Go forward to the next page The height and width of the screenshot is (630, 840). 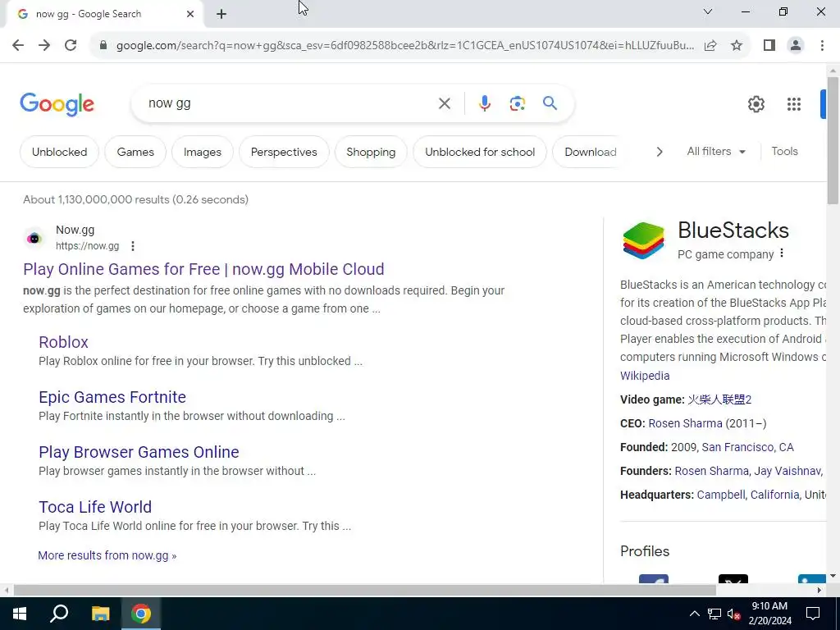[x=44, y=46]
